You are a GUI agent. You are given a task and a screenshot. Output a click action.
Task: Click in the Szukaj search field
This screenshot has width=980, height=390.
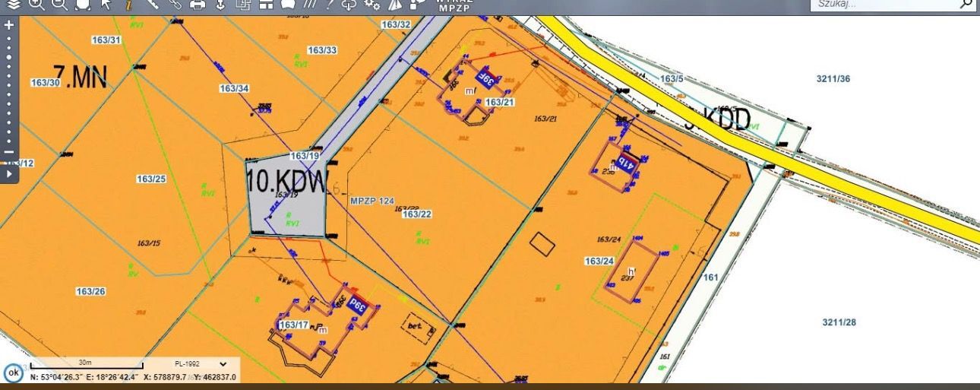pos(881,5)
